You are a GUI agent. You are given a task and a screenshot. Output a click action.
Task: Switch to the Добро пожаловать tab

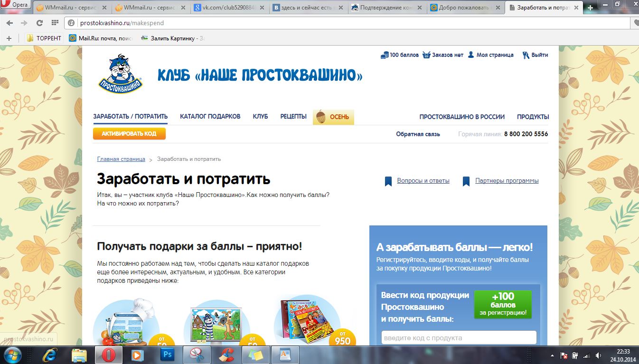pos(466,8)
